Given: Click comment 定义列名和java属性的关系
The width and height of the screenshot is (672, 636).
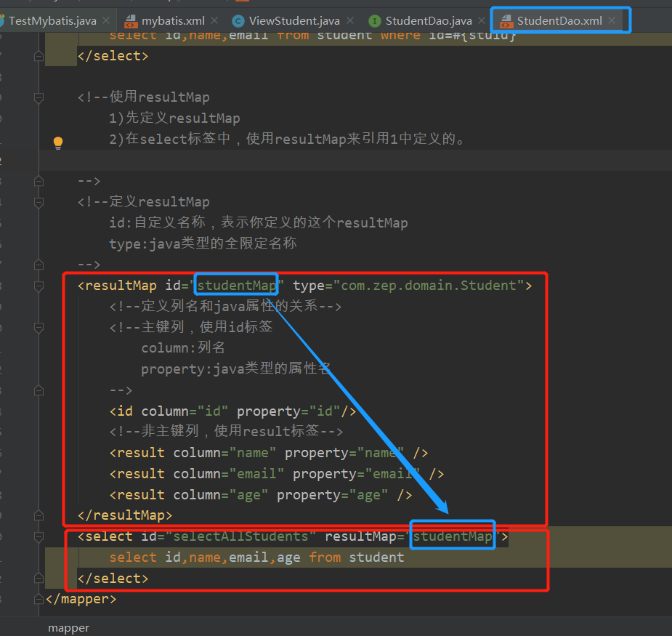Looking at the screenshot, I should coord(225,306).
